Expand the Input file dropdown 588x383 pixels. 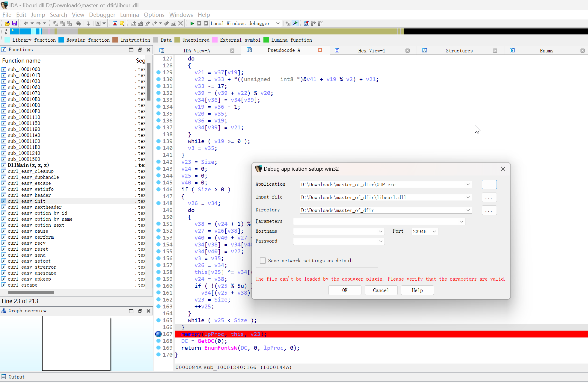tap(468, 197)
